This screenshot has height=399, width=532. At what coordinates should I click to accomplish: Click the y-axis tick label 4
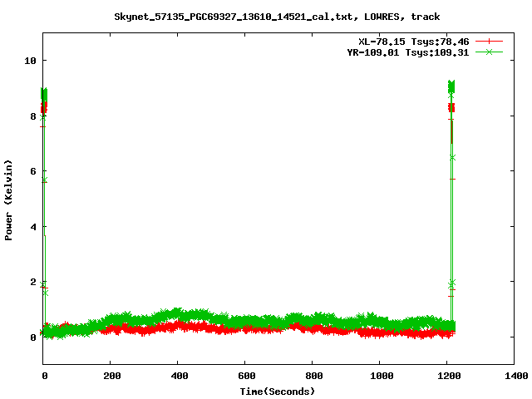33,227
